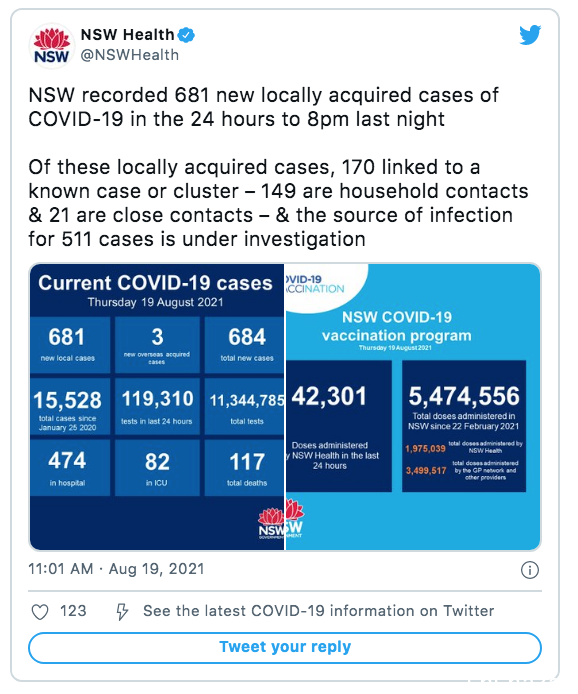The image size is (578, 694).
Task: Click the 681 new local cases tile
Action: pyautogui.click(x=69, y=345)
